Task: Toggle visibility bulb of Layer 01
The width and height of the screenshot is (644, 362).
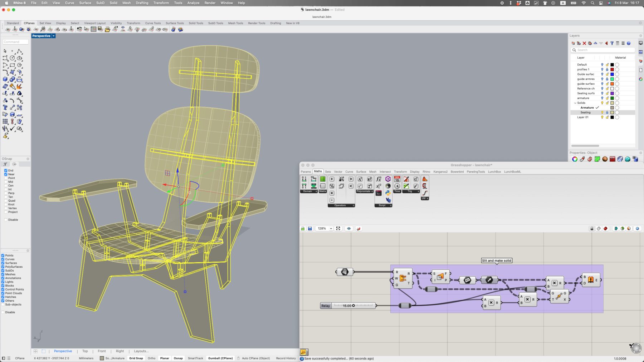Action: [x=602, y=117]
